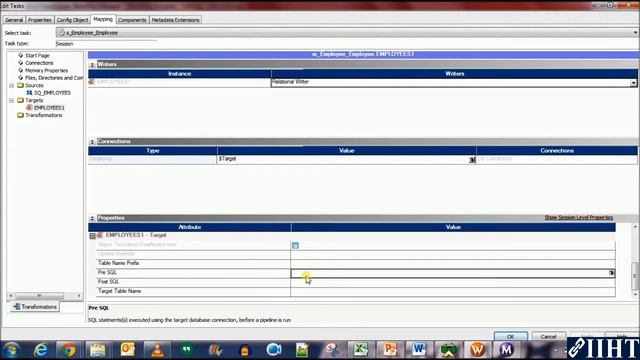Click the Target Table Name value field
Screen dimensions: 640x360
[453, 292]
